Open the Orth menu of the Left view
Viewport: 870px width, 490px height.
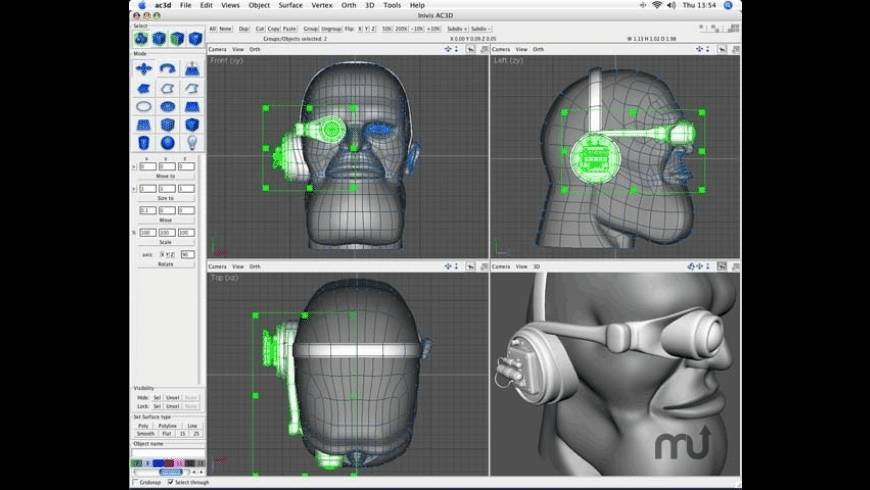coord(538,49)
